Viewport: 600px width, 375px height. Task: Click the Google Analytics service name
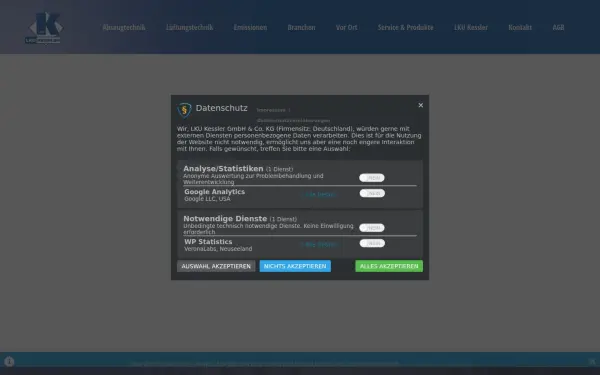point(214,192)
